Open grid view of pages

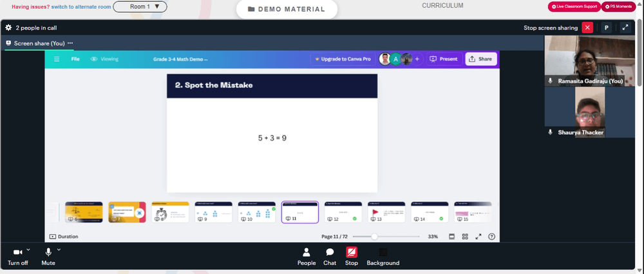(465, 237)
